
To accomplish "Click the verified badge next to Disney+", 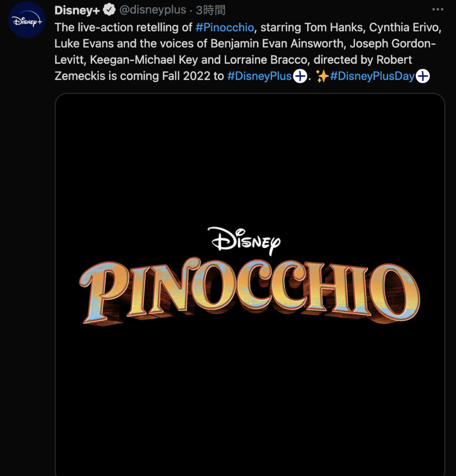I will point(109,10).
